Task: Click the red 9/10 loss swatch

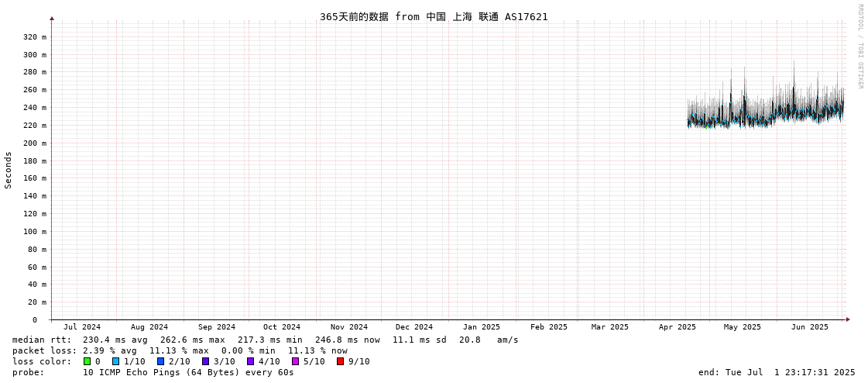Action: click(340, 361)
